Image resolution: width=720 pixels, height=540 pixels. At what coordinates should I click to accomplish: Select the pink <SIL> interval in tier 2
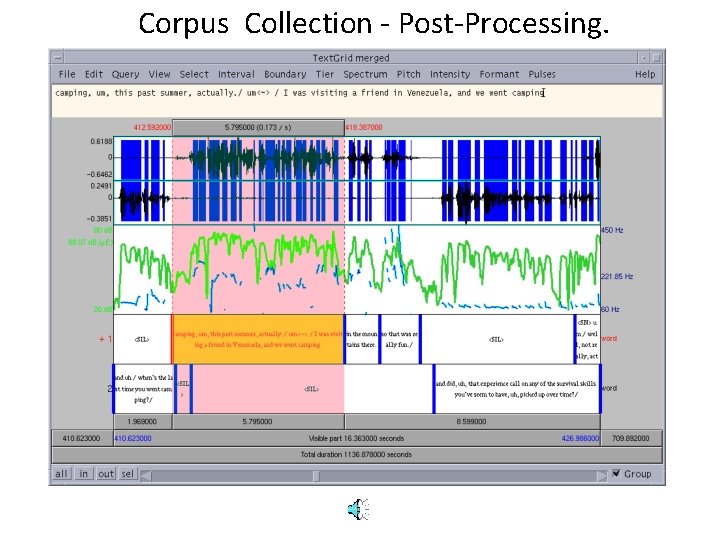coord(312,389)
